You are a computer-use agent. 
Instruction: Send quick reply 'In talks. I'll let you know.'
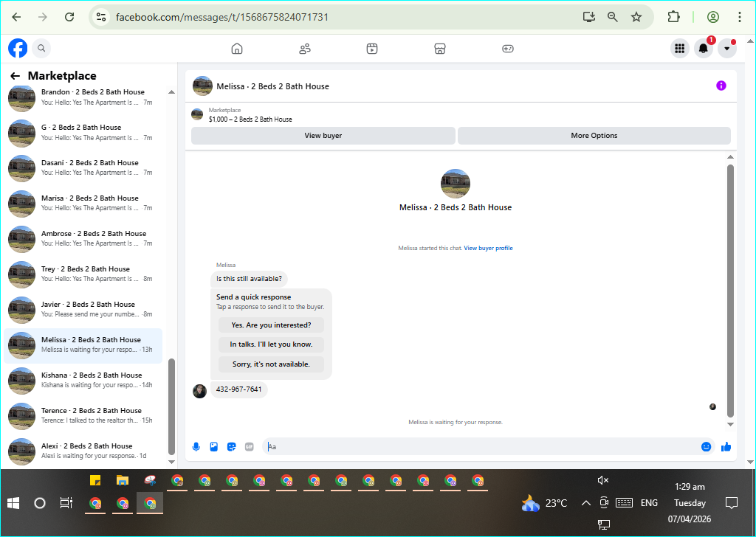[x=271, y=344]
